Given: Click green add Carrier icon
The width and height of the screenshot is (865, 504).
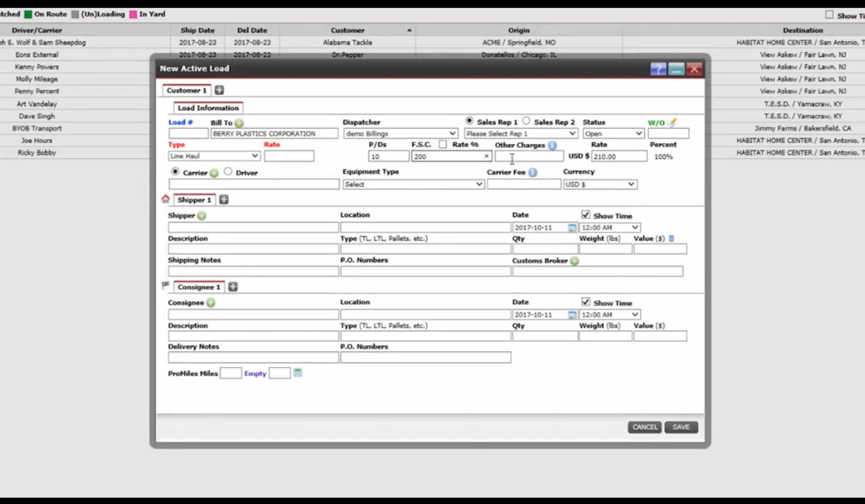Looking at the screenshot, I should (x=214, y=173).
